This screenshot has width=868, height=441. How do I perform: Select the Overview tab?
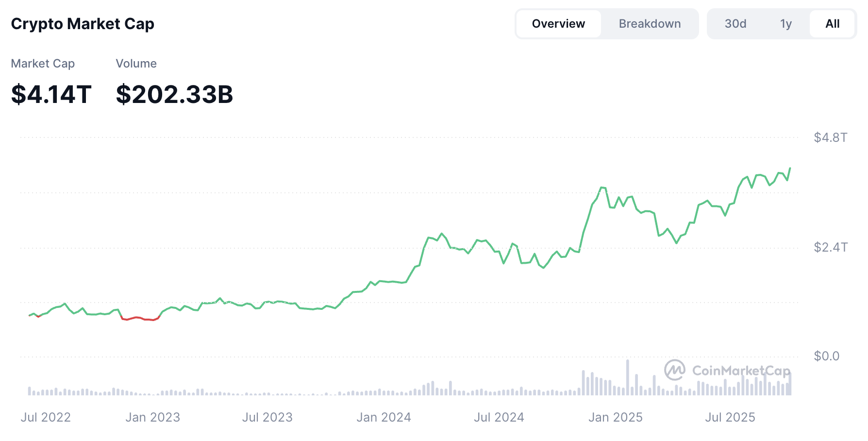point(558,24)
